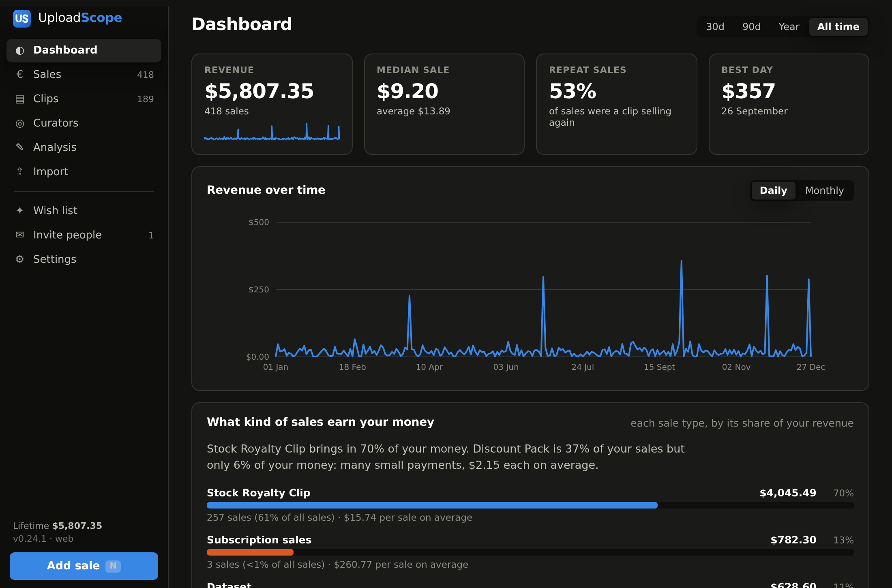The width and height of the screenshot is (892, 588).
Task: Click the UploadScope brand name
Action: click(x=80, y=18)
